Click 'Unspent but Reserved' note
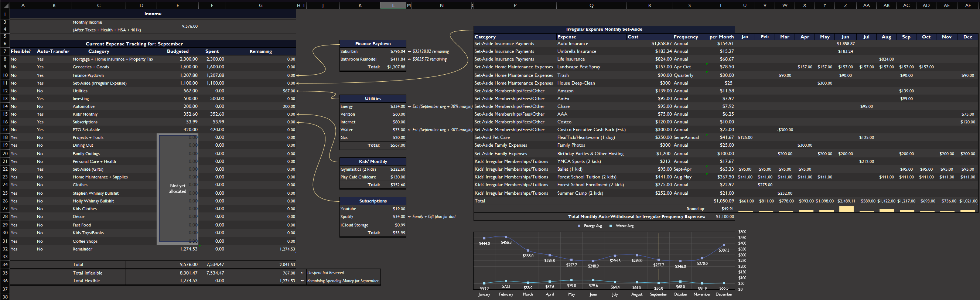The image size is (980, 300). (x=326, y=273)
